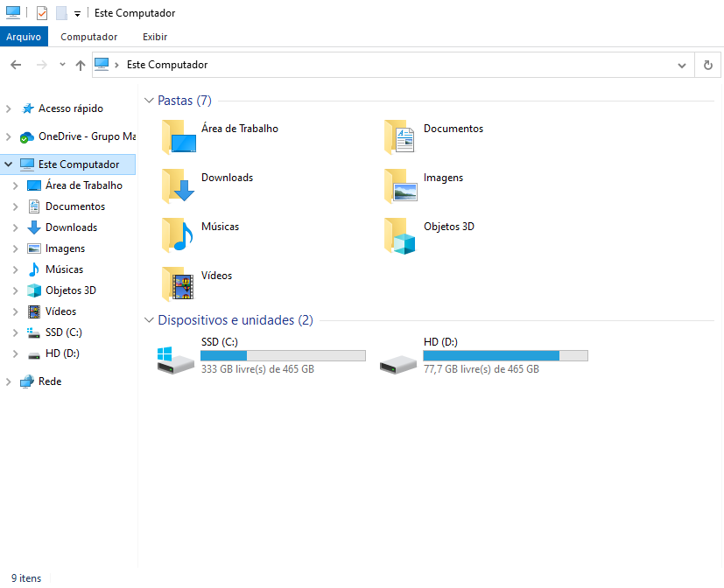
Task: Expand Rede in the sidebar tree
Action: tap(8, 381)
